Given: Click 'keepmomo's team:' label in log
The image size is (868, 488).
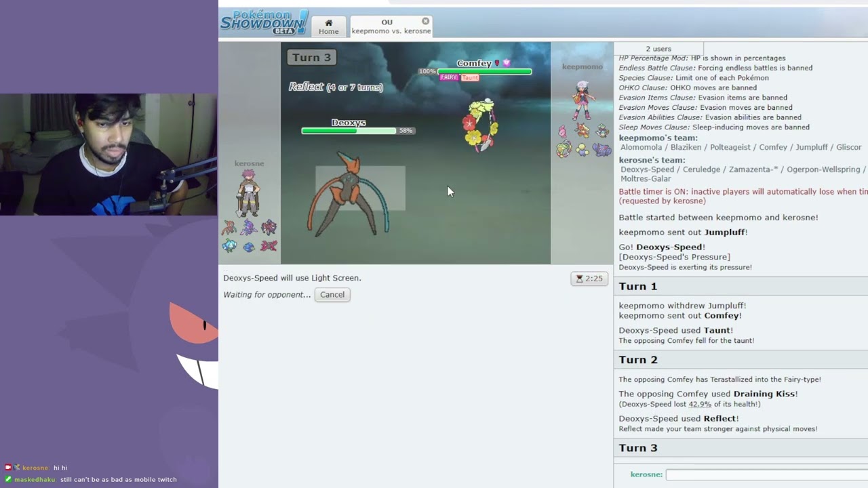Looking at the screenshot, I should pyautogui.click(x=658, y=138).
